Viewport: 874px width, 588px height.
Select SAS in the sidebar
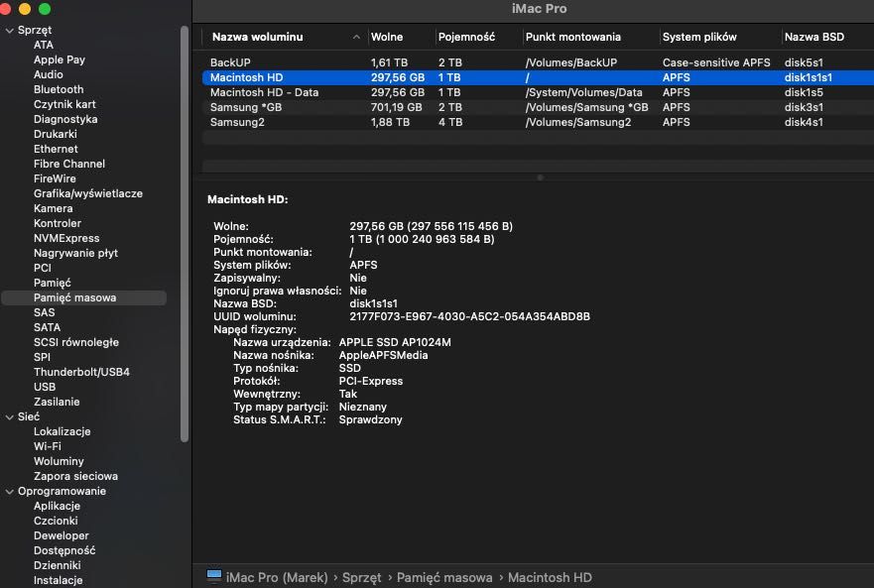(44, 312)
